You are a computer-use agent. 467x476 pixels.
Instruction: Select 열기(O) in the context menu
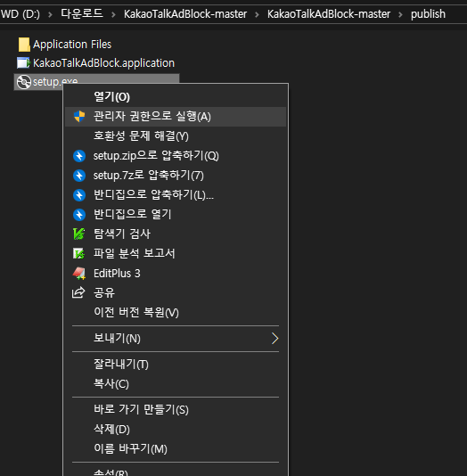point(176,97)
